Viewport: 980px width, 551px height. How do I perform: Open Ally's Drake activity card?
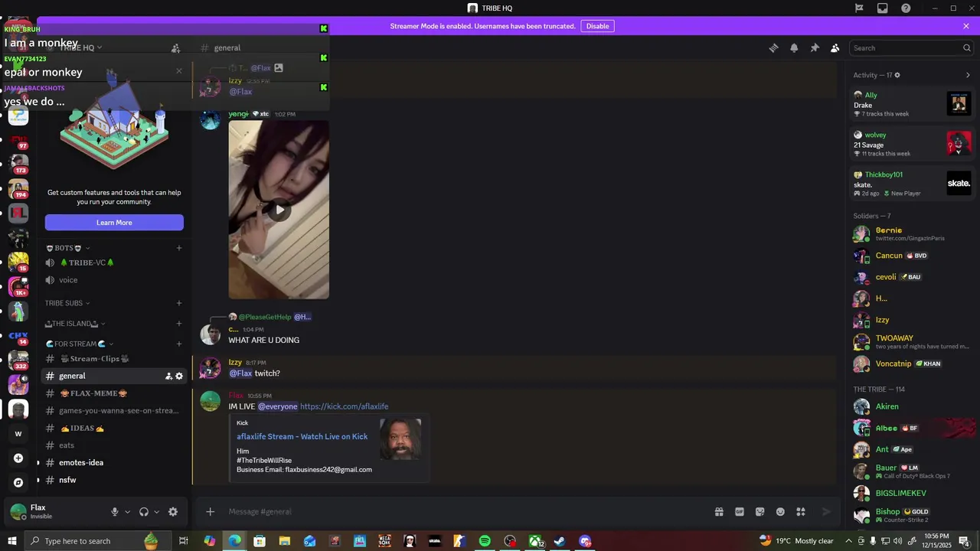(912, 104)
